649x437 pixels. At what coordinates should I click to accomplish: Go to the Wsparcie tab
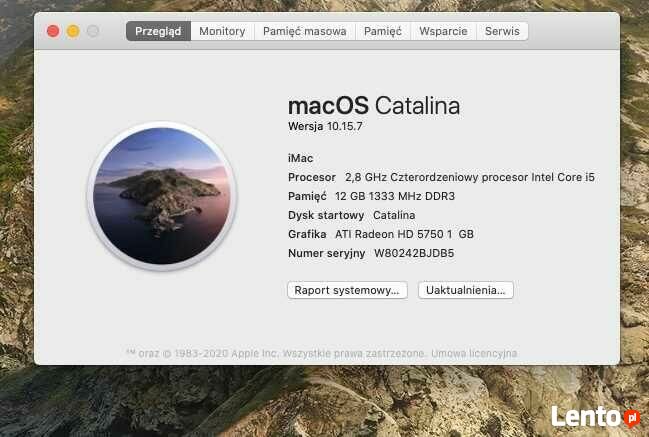(x=443, y=31)
